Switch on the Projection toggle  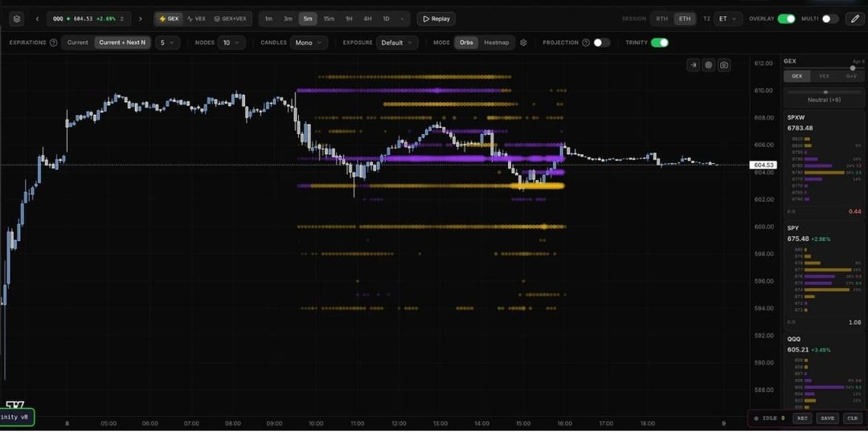(601, 43)
